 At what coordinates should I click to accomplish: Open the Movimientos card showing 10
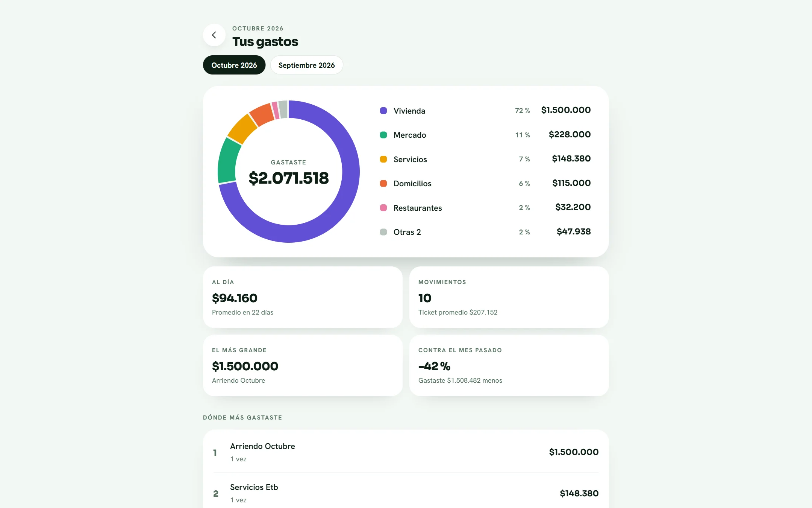[x=509, y=297]
